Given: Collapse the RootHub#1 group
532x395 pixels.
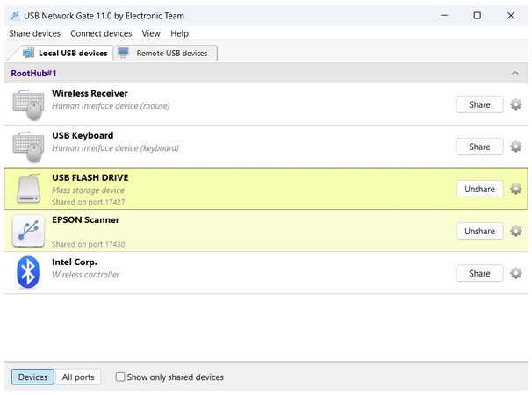Looking at the screenshot, I should click(x=515, y=73).
